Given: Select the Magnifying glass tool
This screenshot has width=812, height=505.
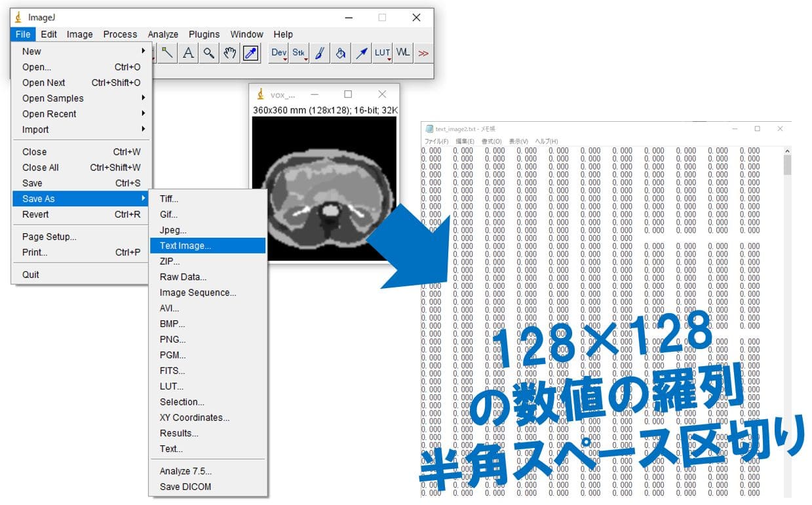Looking at the screenshot, I should click(209, 53).
